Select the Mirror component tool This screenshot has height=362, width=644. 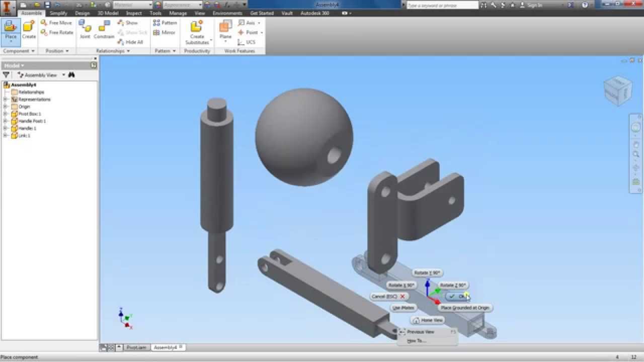coord(164,32)
